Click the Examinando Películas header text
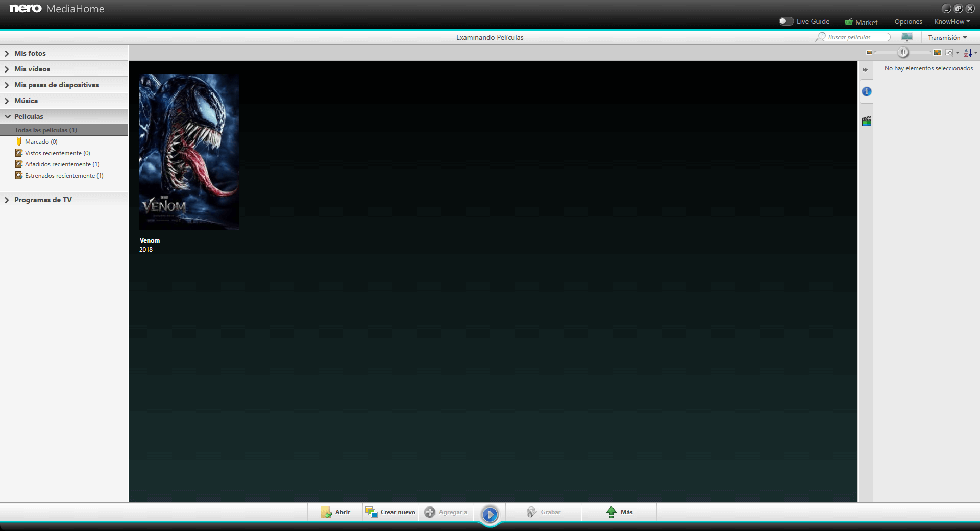The width and height of the screenshot is (980, 531). [490, 37]
